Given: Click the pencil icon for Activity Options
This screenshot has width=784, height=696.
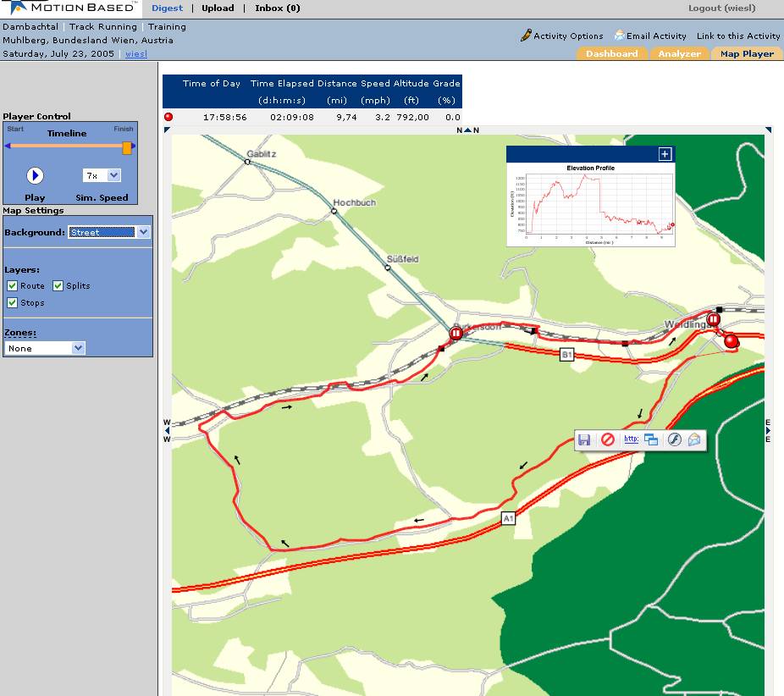Looking at the screenshot, I should tap(526, 36).
